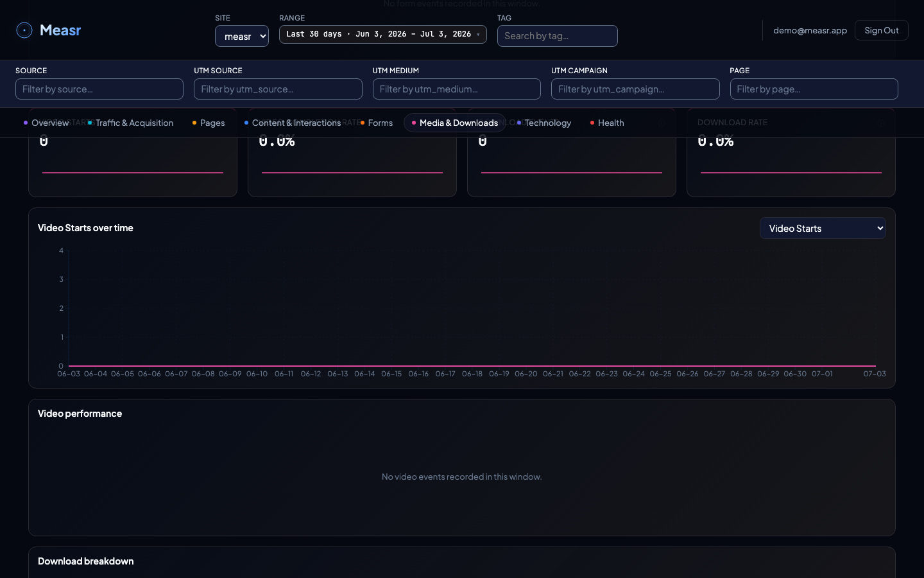Click the 06-03 x-axis date label

coord(69,374)
